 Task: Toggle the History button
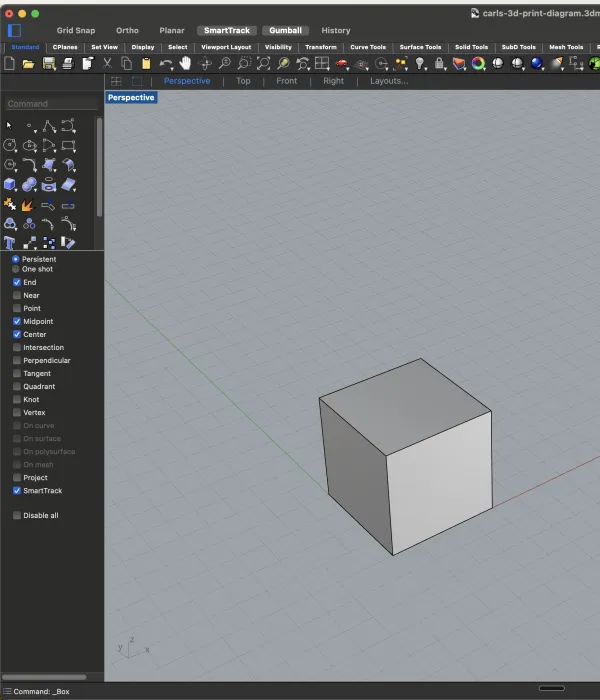coord(336,30)
